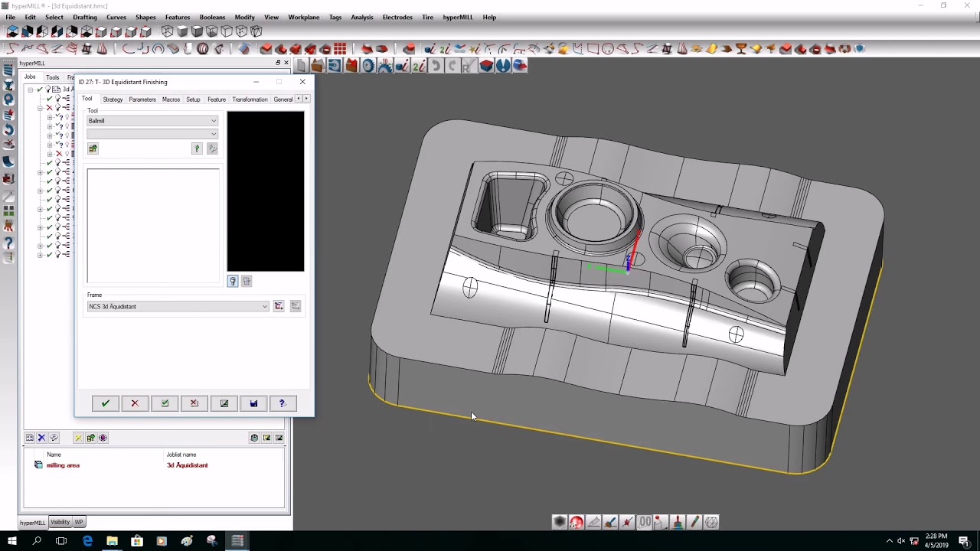
Task: Click the circular grid icon in the bottom view toolbar
Action: [x=711, y=522]
